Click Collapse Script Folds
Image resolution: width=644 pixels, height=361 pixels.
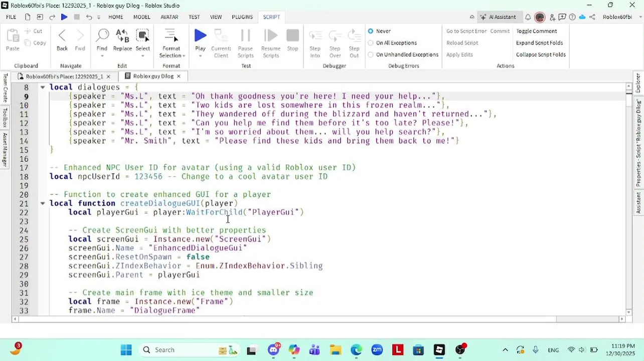tap(541, 55)
